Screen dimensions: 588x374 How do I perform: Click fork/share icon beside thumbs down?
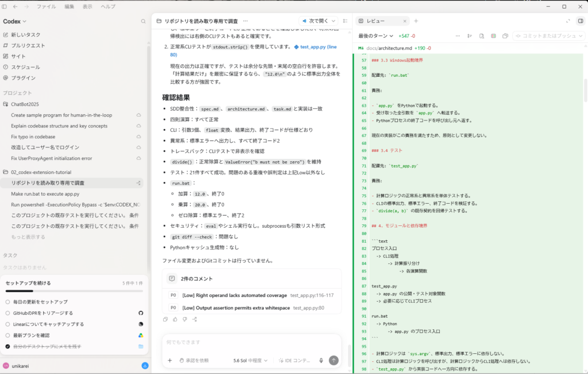click(195, 320)
